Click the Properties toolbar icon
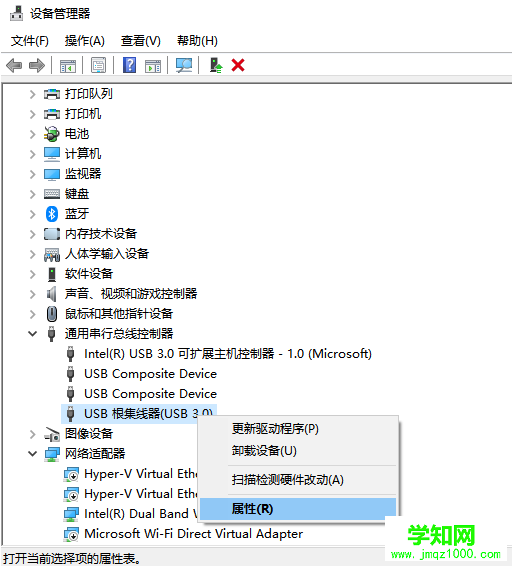The height and width of the screenshot is (566, 512). pyautogui.click(x=99, y=65)
